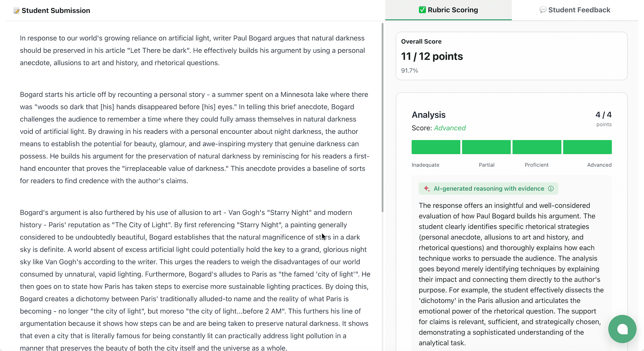Collapse the Analysis rubric section

click(429, 115)
